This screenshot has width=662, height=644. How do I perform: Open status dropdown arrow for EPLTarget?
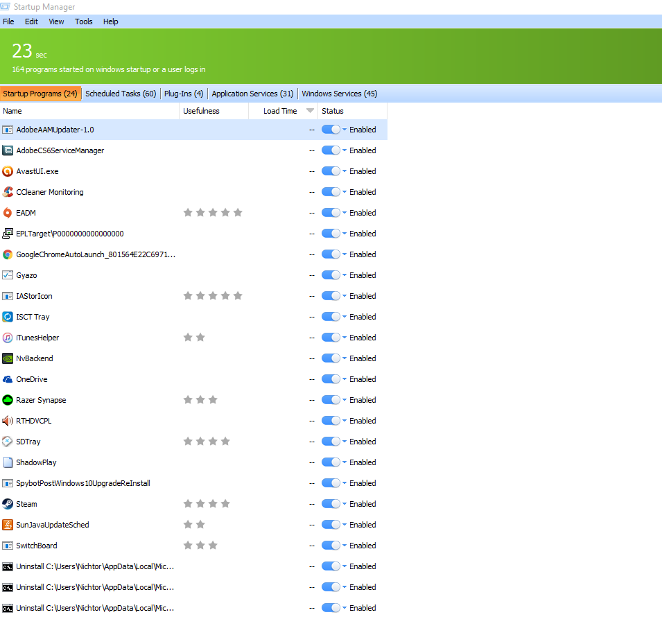[345, 234]
